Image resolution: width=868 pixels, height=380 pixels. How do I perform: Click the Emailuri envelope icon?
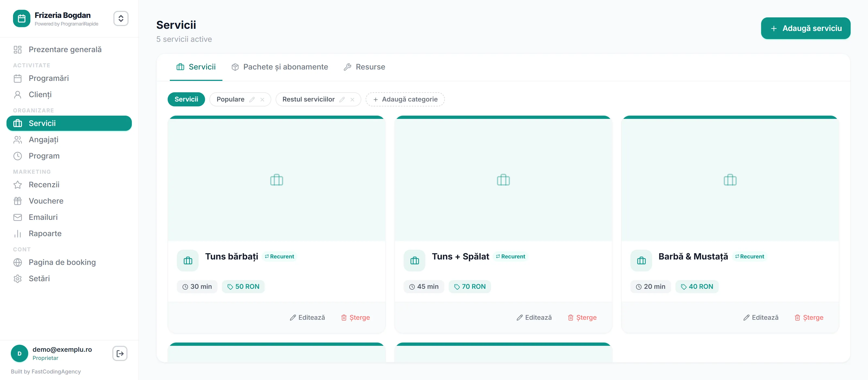pyautogui.click(x=18, y=217)
